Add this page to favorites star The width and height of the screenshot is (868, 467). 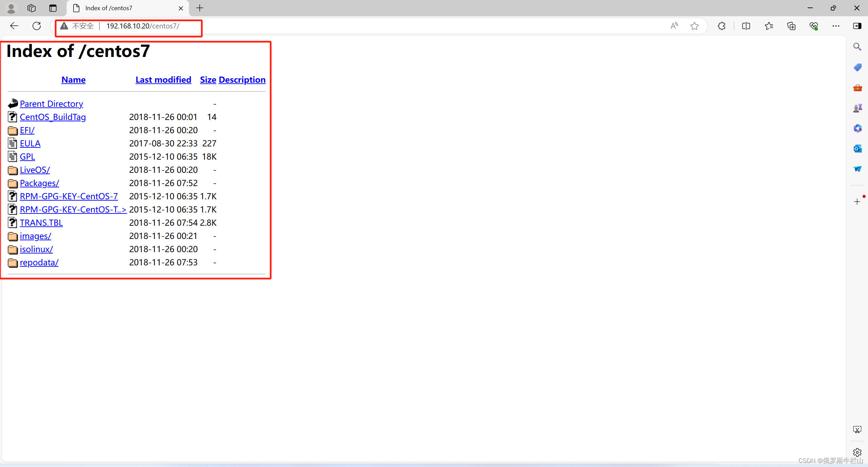tap(694, 26)
